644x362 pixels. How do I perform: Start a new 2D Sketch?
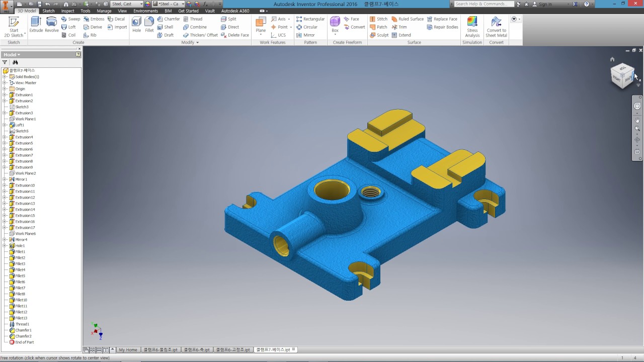coord(14,27)
